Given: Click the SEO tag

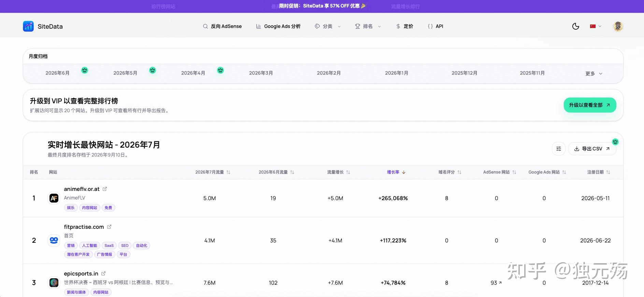Looking at the screenshot, I should click(125, 246).
